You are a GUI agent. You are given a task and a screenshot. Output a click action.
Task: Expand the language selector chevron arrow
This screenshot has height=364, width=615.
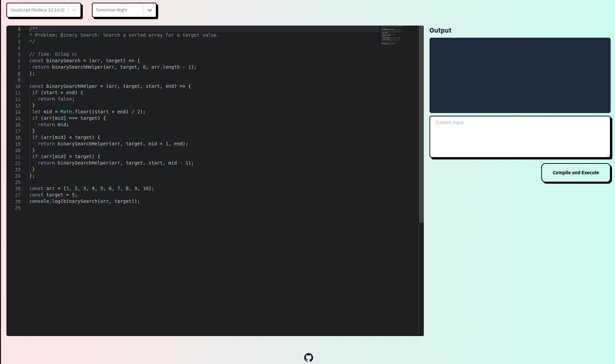coord(74,10)
